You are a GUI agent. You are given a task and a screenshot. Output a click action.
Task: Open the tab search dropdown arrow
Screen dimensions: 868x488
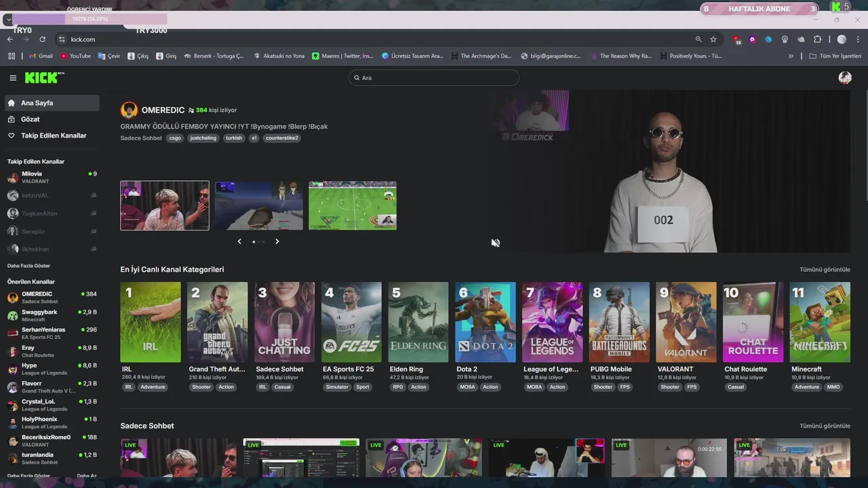point(8,20)
